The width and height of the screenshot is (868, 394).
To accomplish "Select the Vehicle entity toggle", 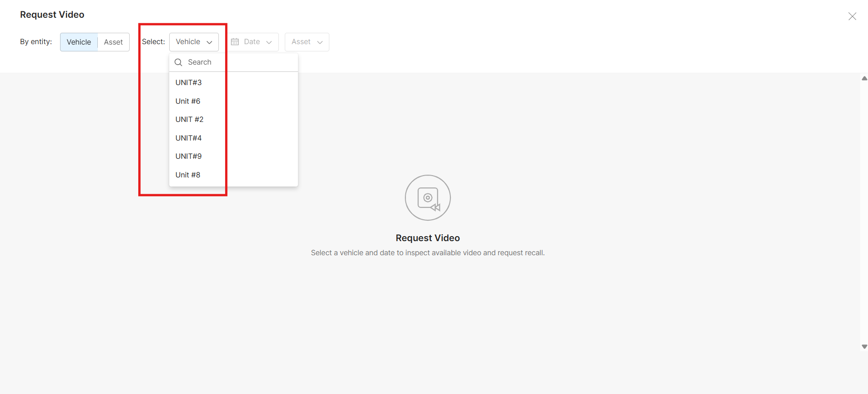I will pos(79,42).
